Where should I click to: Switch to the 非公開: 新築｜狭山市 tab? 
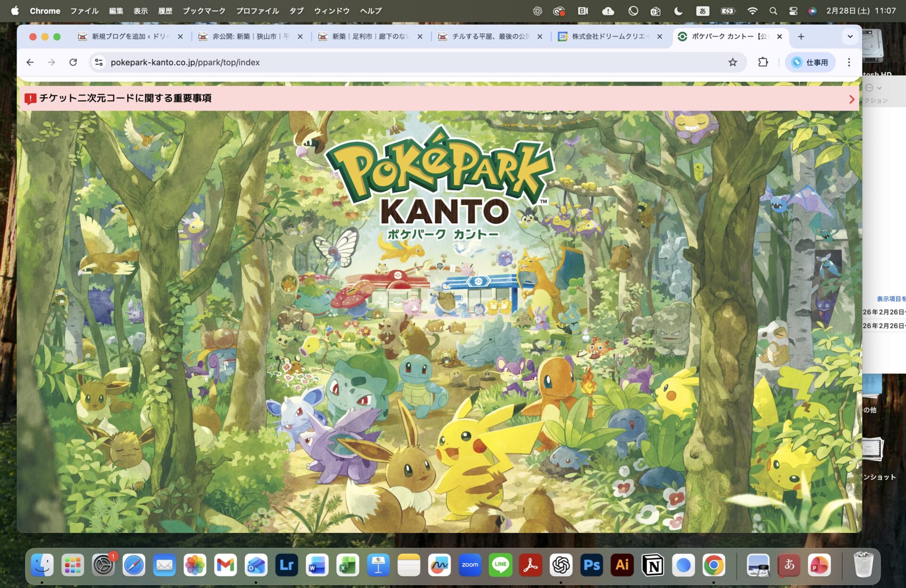pyautogui.click(x=251, y=36)
